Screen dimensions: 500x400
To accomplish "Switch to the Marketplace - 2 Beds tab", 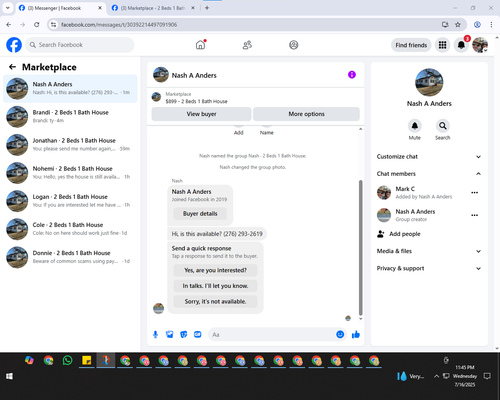I will [x=153, y=8].
